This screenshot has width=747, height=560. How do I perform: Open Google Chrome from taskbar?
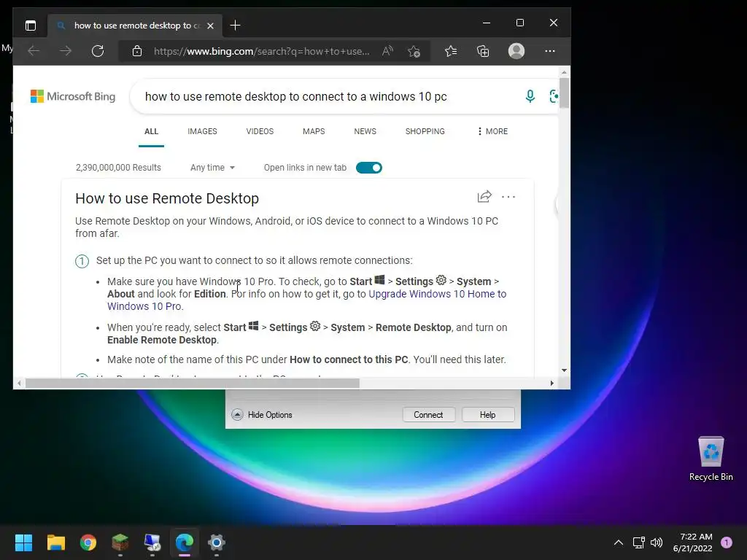pos(88,542)
